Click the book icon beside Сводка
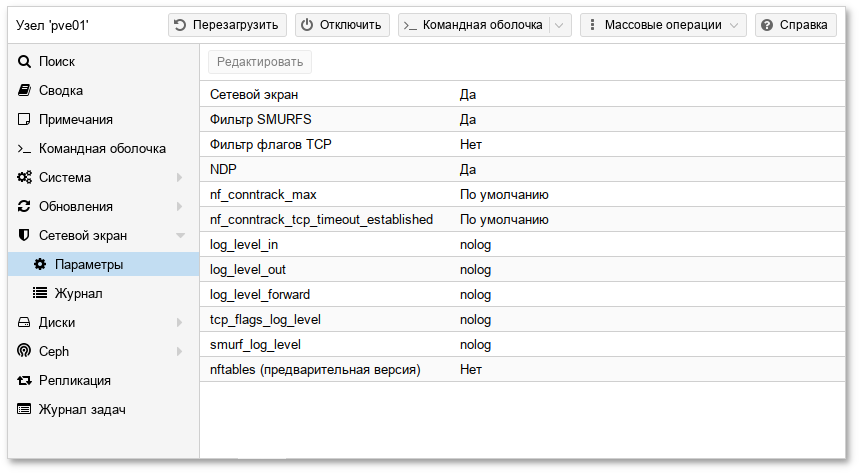 (x=24, y=91)
